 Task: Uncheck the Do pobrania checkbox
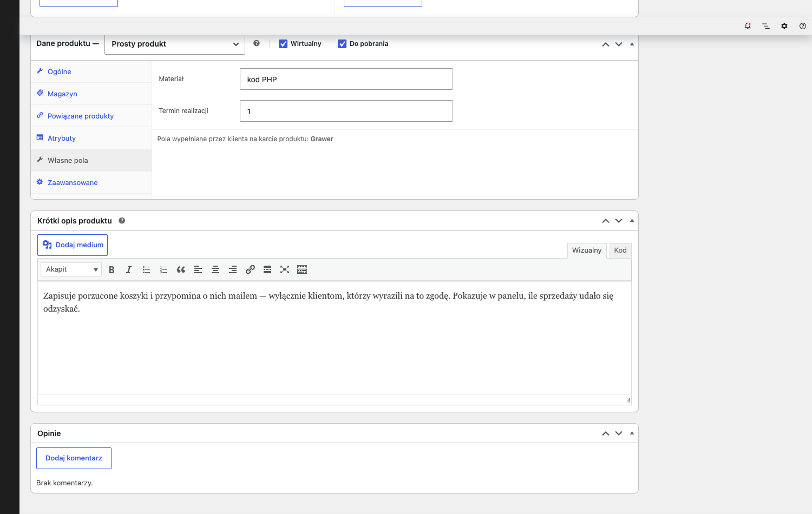(342, 44)
